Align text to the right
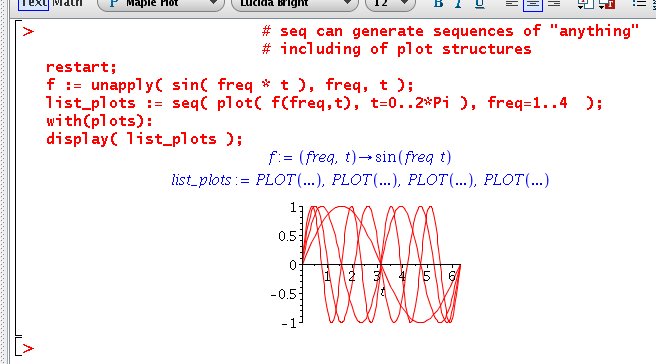Screen dimensions: 656x364 [554, 4]
